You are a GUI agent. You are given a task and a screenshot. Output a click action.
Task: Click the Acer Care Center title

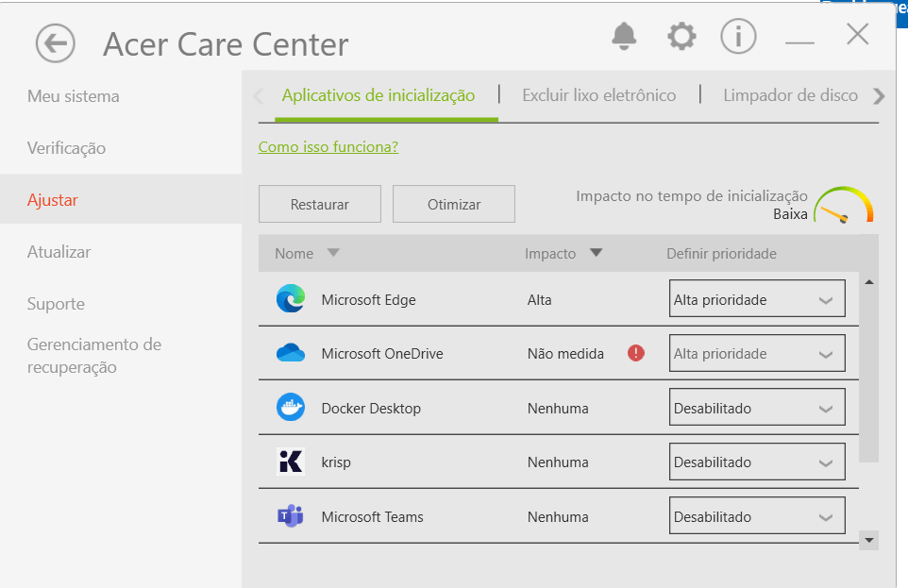coord(226,44)
